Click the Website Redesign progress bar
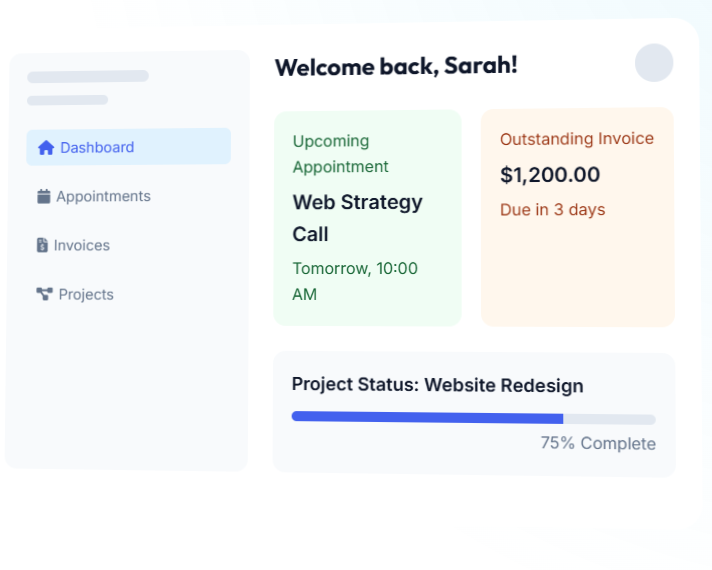This screenshot has height=570, width=712. [473, 418]
